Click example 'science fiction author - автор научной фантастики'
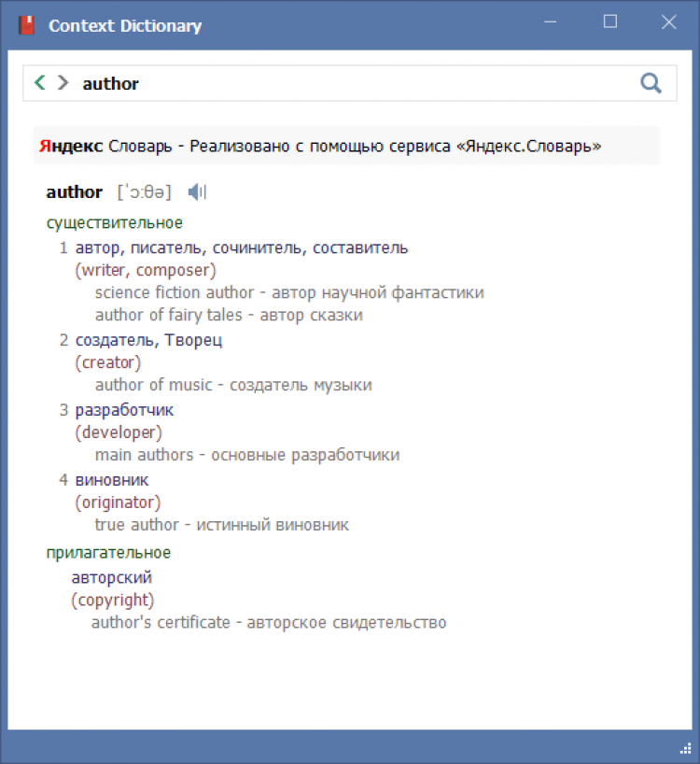This screenshot has width=700, height=764. click(289, 292)
